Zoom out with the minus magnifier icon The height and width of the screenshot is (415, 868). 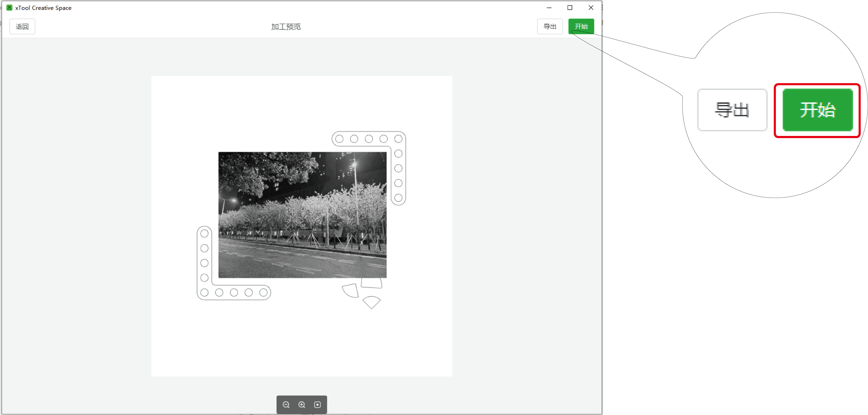point(286,405)
